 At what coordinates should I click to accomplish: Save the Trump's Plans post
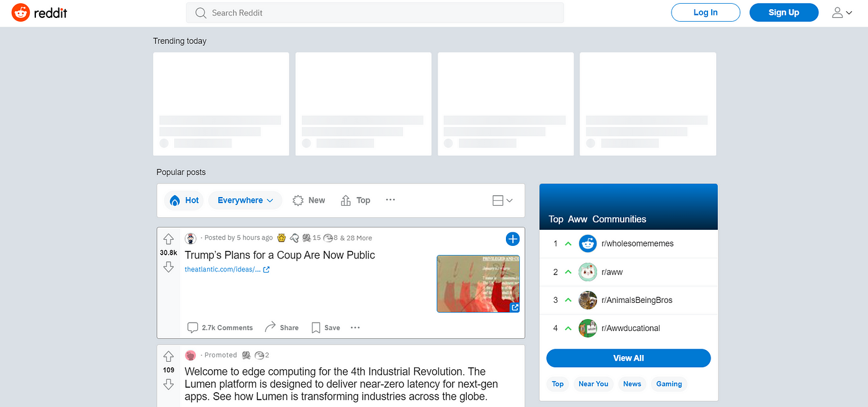coord(325,328)
